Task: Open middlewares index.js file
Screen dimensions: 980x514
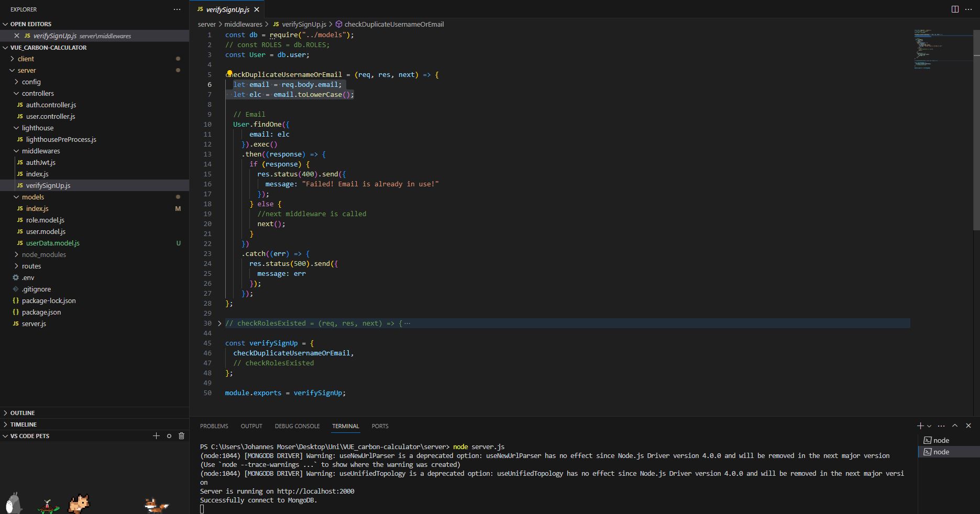Action: click(94, 174)
